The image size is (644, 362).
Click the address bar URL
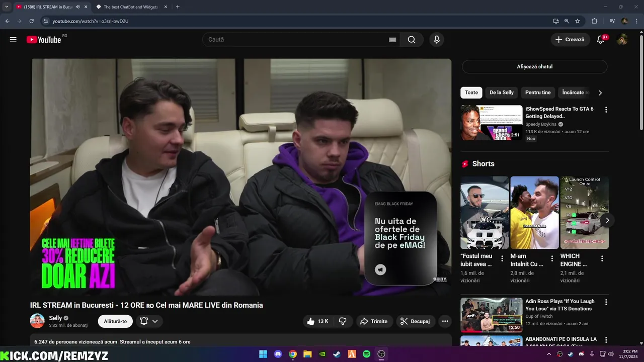click(91, 21)
